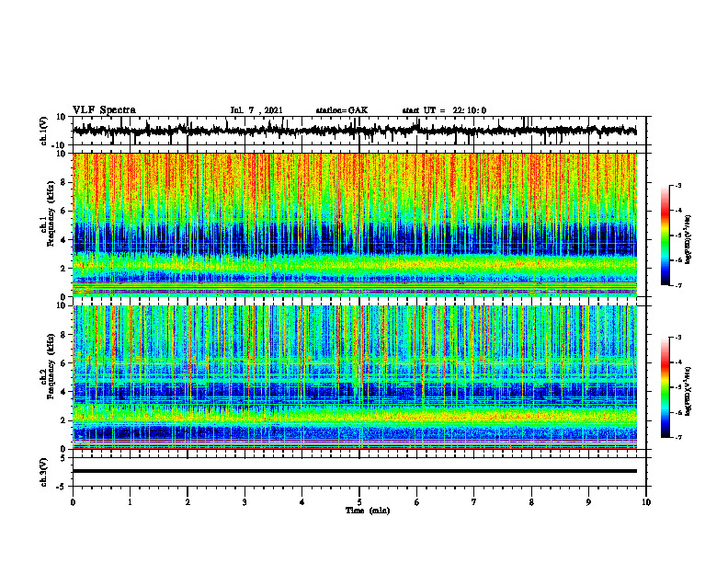The height and width of the screenshot is (563, 728).
Task: Click the "Time (min)" axis title
Action: (368, 511)
